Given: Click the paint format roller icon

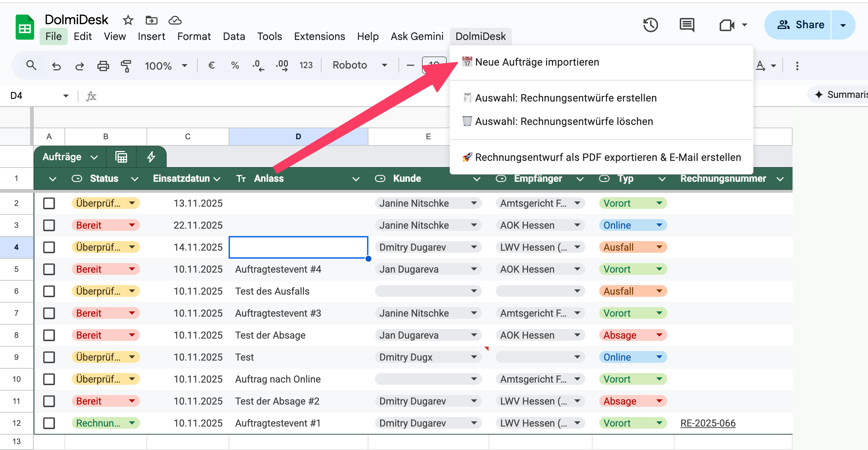Looking at the screenshot, I should [x=126, y=66].
